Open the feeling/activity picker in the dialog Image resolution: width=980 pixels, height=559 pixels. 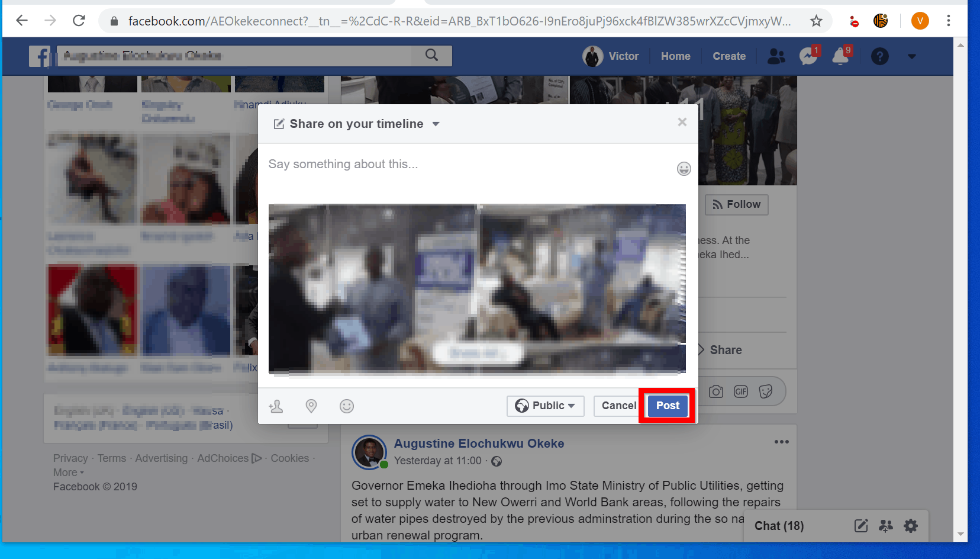tap(347, 406)
